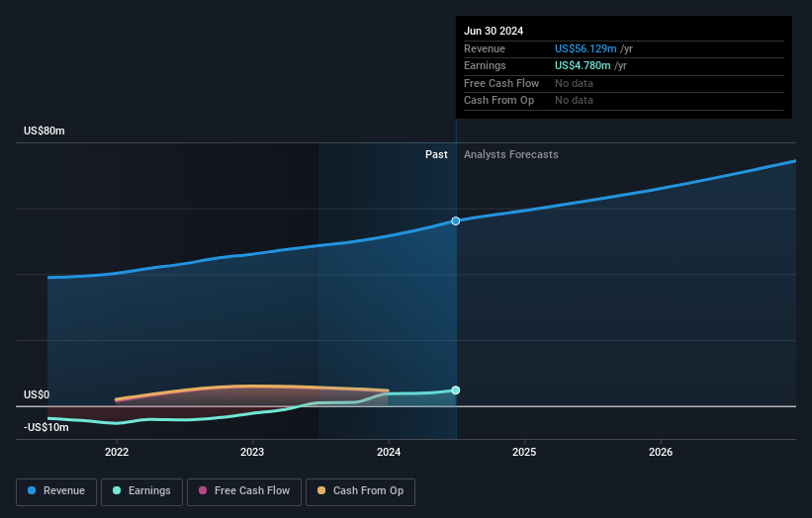Viewport: 812px width, 518px height.
Task: Click the 2026 x-axis label
Action: pyautogui.click(x=661, y=453)
